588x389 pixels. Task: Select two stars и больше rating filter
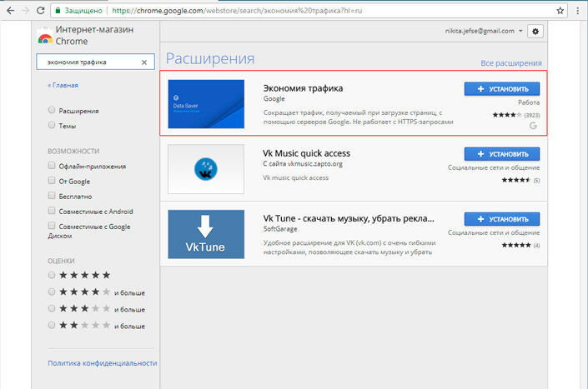(x=52, y=325)
